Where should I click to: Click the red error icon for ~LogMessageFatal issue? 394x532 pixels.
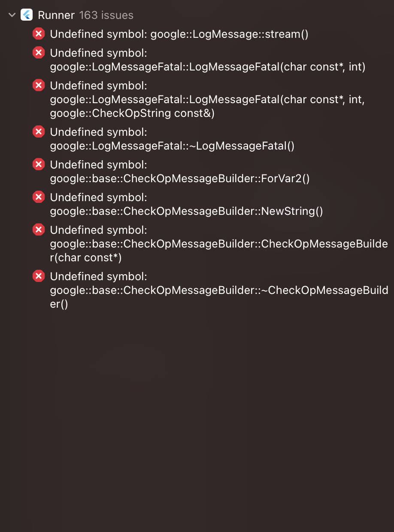click(x=39, y=131)
